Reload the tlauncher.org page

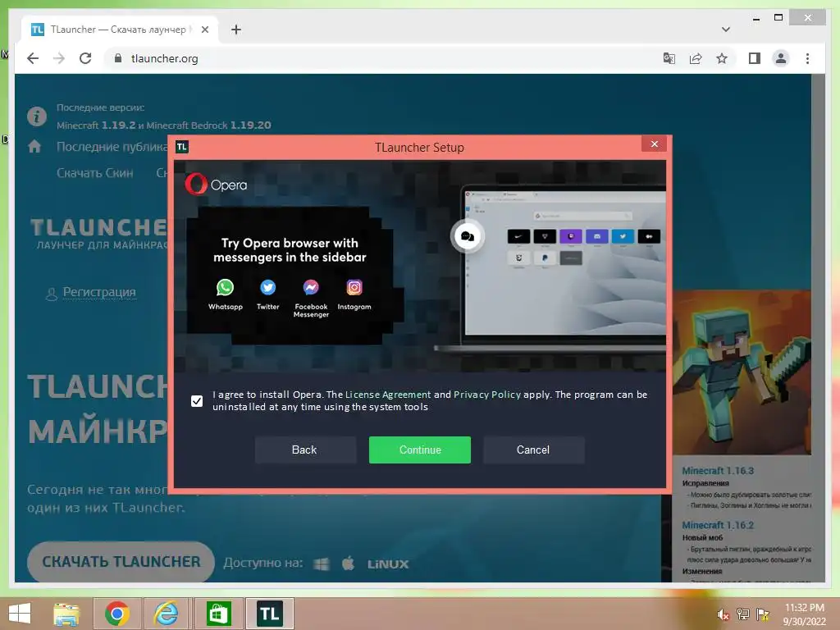tap(85, 58)
